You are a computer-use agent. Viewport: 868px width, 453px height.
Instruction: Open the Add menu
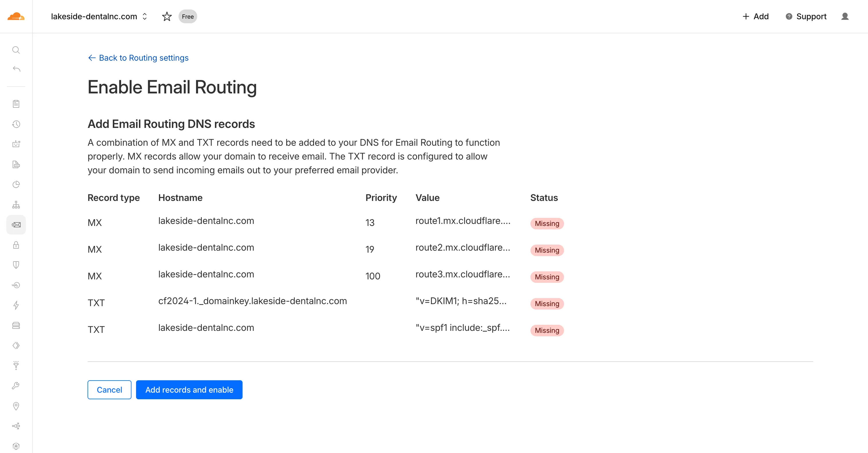(x=755, y=17)
